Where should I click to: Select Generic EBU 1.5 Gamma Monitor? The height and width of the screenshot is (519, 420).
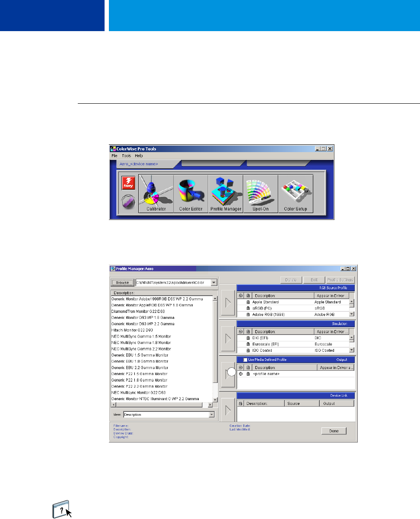click(x=140, y=355)
